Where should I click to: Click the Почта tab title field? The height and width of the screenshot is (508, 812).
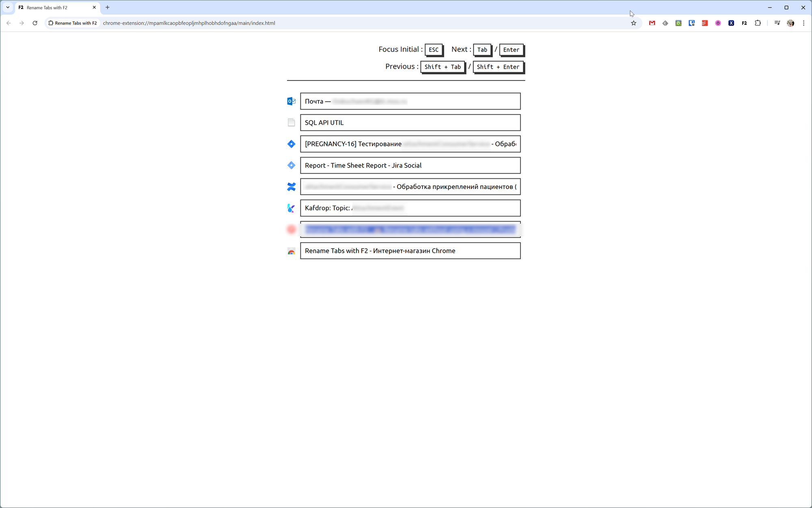tap(410, 101)
